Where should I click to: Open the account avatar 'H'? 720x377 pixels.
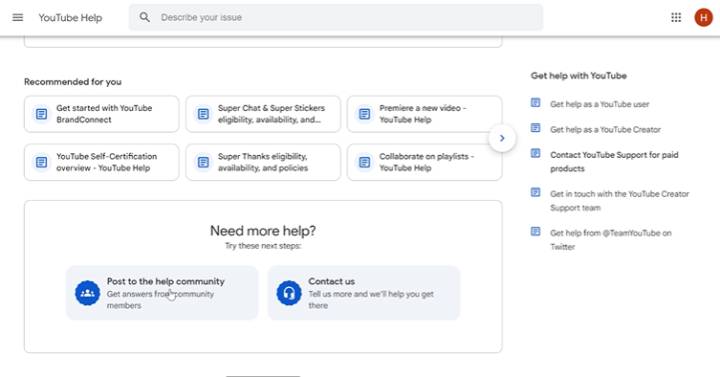[703, 17]
